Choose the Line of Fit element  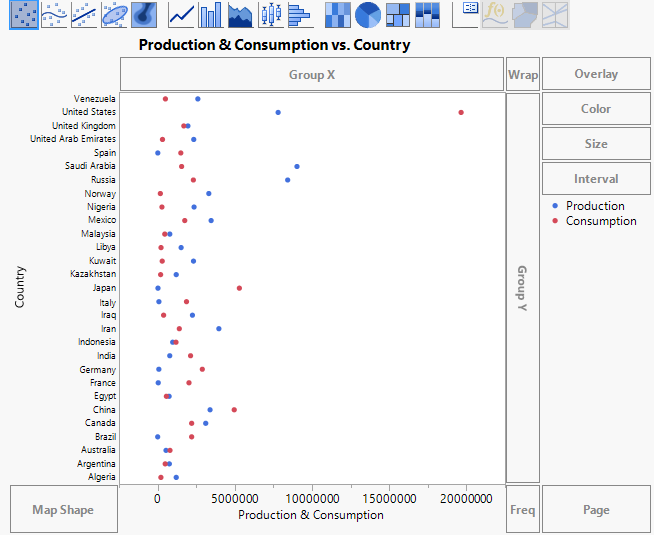click(x=84, y=14)
